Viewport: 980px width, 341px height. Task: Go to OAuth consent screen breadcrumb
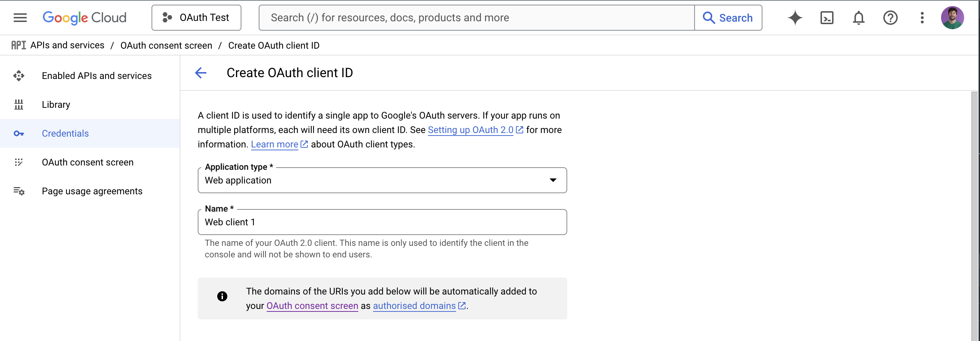(x=166, y=45)
